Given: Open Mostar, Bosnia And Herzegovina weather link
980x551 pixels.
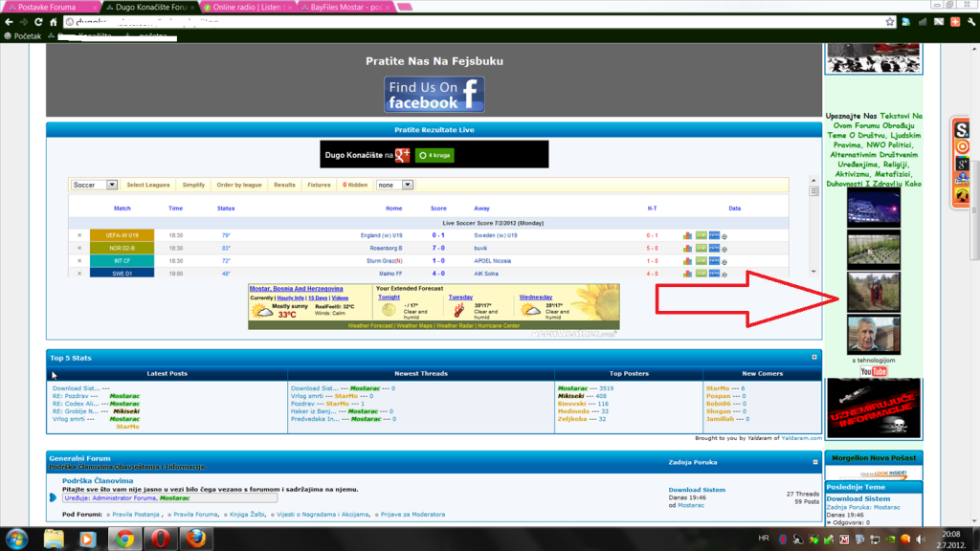Looking at the screenshot, I should (x=297, y=289).
